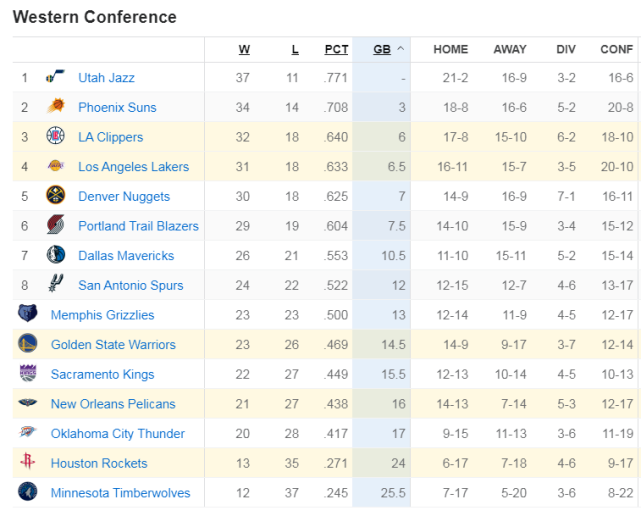Select the Oklahoma City Thunder link
The height and width of the screenshot is (516, 641).
click(117, 434)
